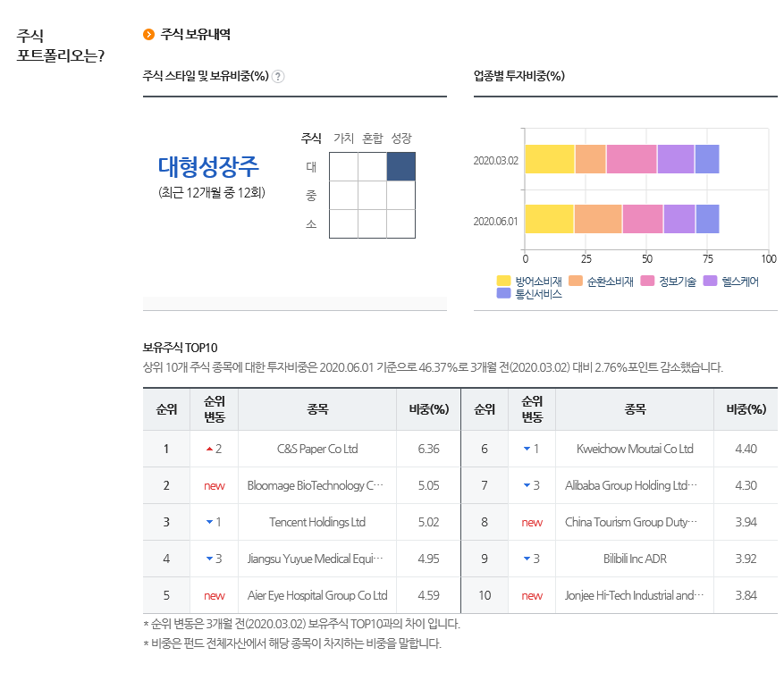Click Aier Eye Hospital Group Co Ltd
Image resolution: width=784 pixels, height=681 pixels.
coord(317,595)
